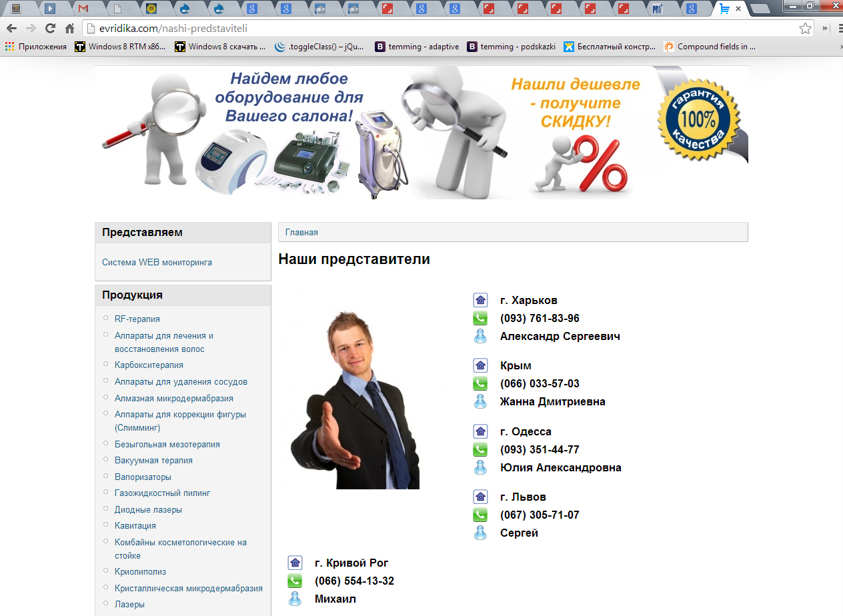Image resolution: width=843 pixels, height=616 pixels.
Task: Click the phone icon beside (093) 351-44-77
Action: (x=480, y=449)
